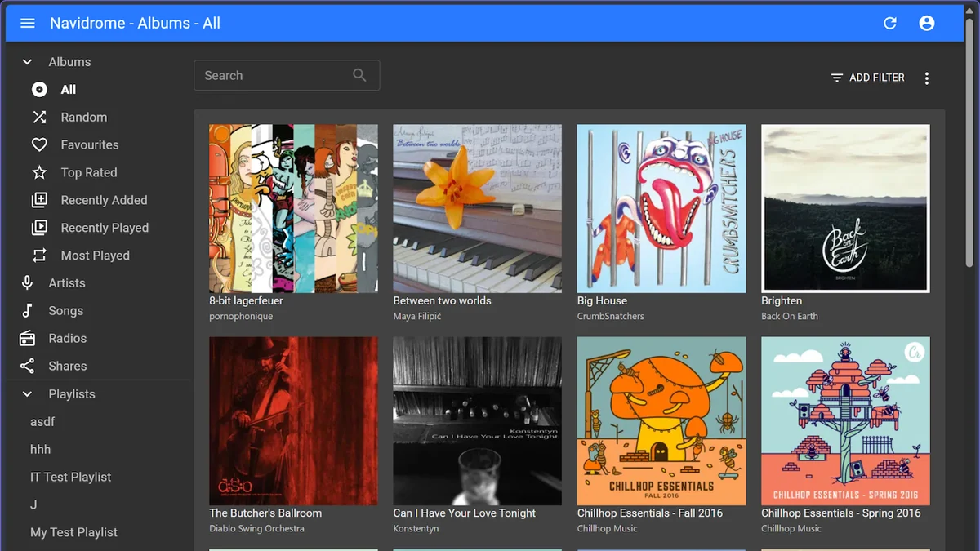Click the CrumbSnatchers artist name
This screenshot has height=551, width=980.
pyautogui.click(x=611, y=317)
